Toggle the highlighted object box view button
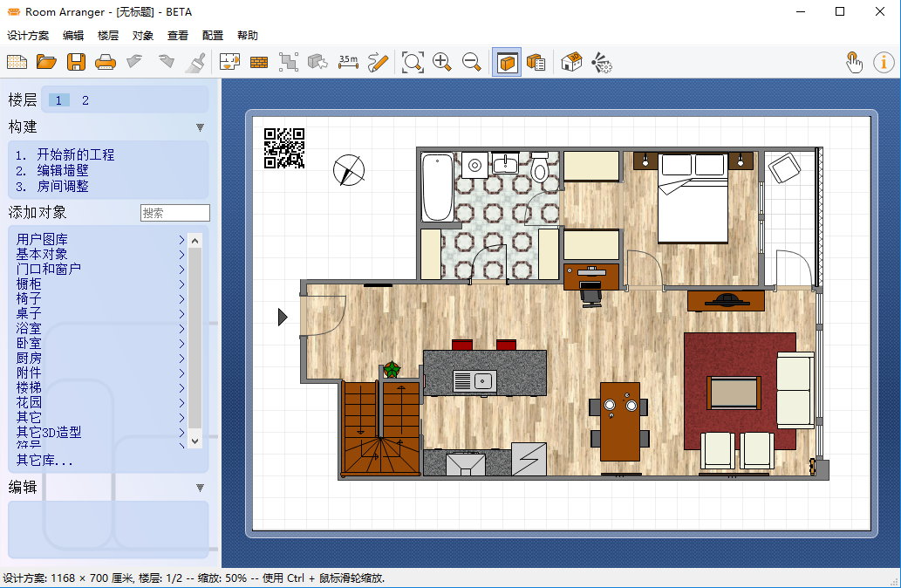 point(507,62)
